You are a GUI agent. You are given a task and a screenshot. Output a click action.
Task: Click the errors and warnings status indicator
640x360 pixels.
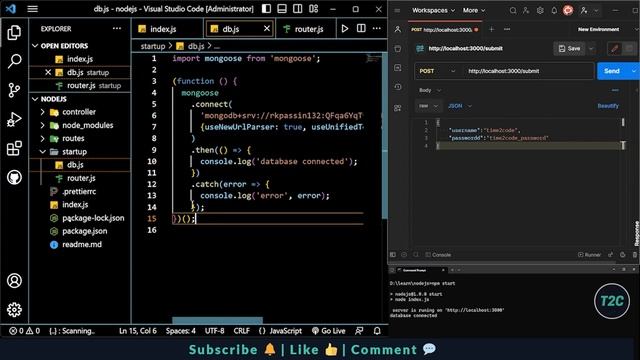click(24, 331)
